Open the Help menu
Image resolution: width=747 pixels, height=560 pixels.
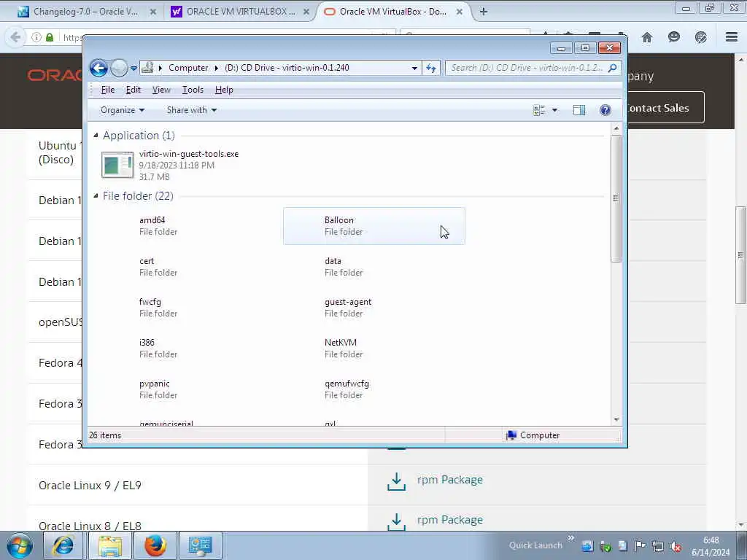pos(224,90)
